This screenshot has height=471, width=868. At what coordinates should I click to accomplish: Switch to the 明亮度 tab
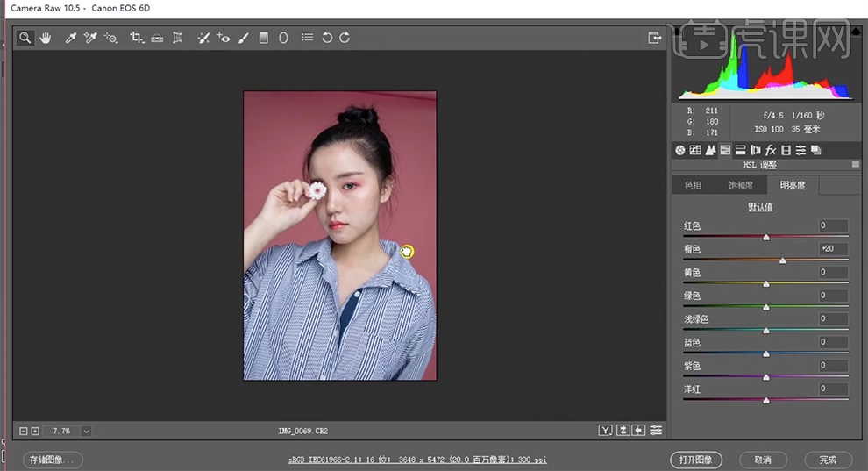coord(793,185)
